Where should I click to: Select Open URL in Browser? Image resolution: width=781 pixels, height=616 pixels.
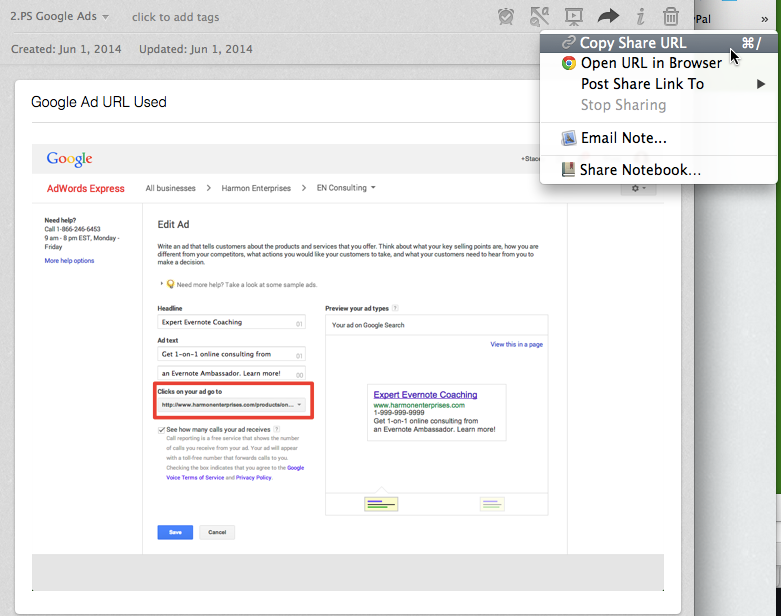coord(658,63)
